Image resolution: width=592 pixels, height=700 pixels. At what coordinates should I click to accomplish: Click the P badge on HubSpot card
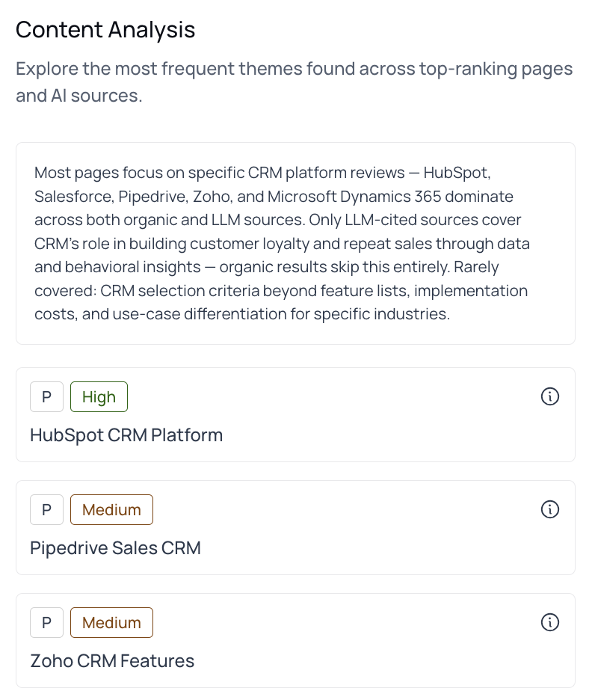46,397
